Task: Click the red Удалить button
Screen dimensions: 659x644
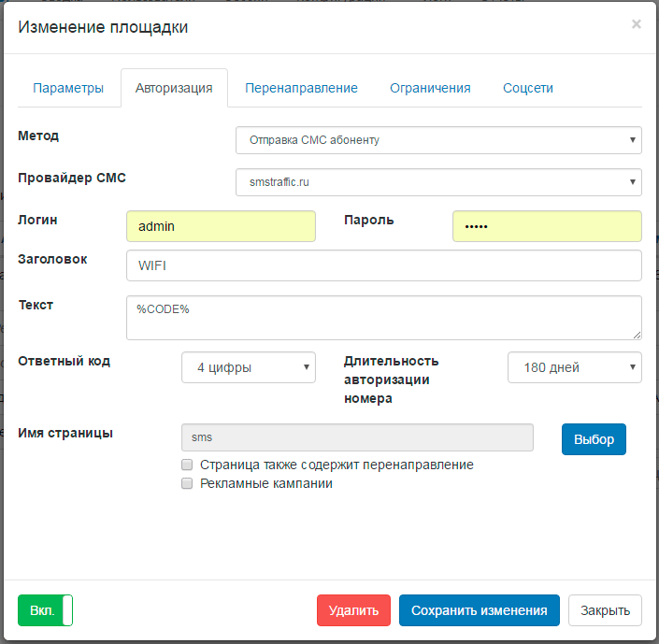Action: tap(353, 610)
